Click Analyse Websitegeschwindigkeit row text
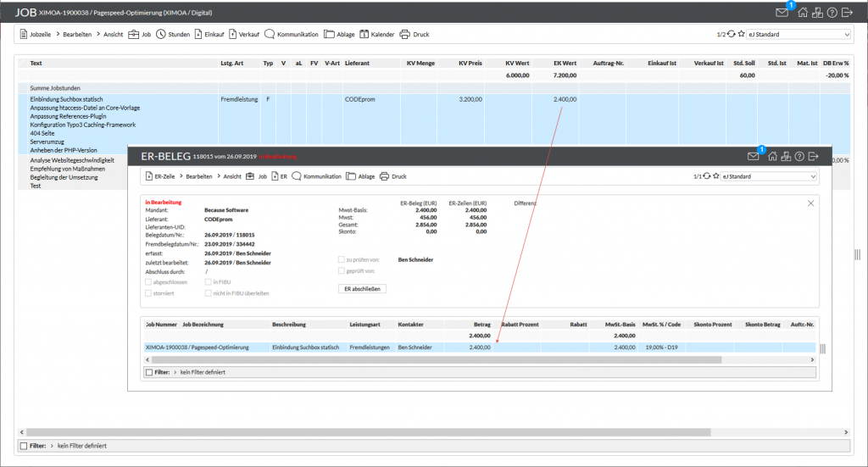The image size is (868, 467). pyautogui.click(x=72, y=160)
